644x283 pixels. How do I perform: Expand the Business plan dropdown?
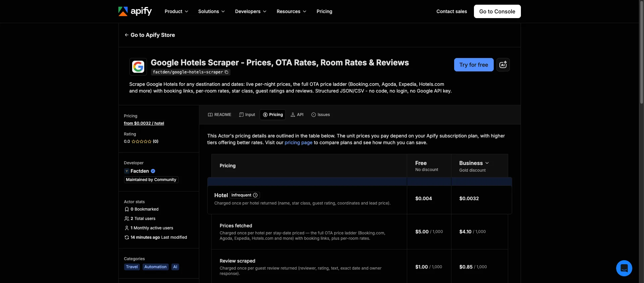[x=474, y=163]
